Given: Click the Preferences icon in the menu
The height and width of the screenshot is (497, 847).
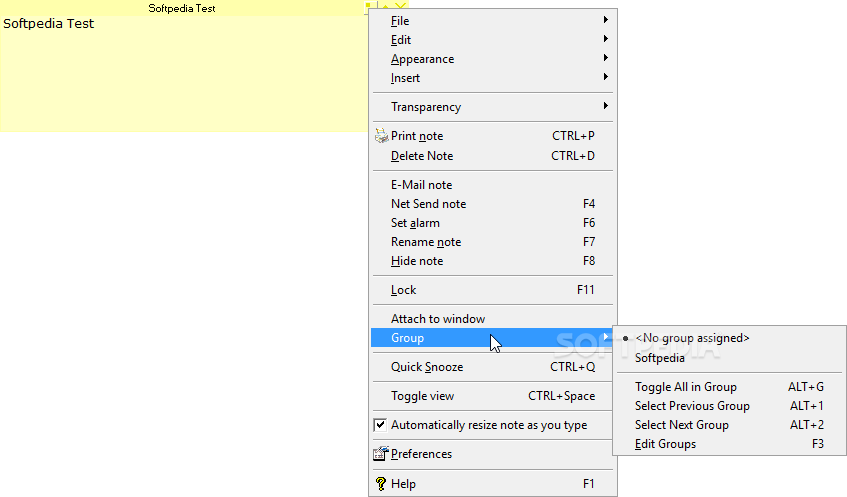Looking at the screenshot, I should click(381, 454).
